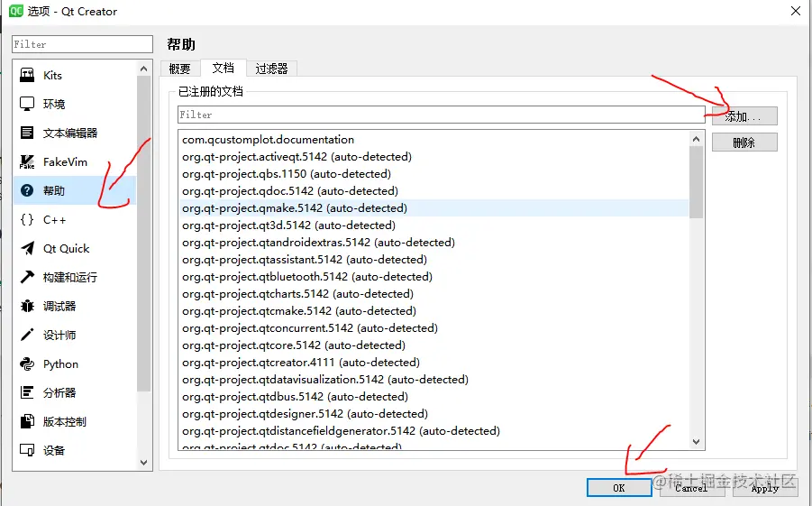Click the category list scroll down arrow
This screenshot has height=506, width=812.
click(x=144, y=463)
